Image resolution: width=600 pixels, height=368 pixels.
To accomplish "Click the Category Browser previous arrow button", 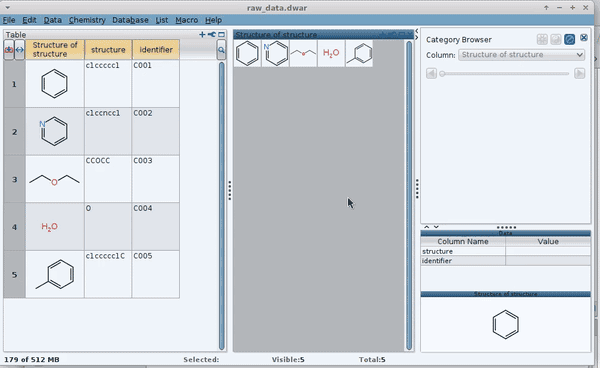I will 431,73.
